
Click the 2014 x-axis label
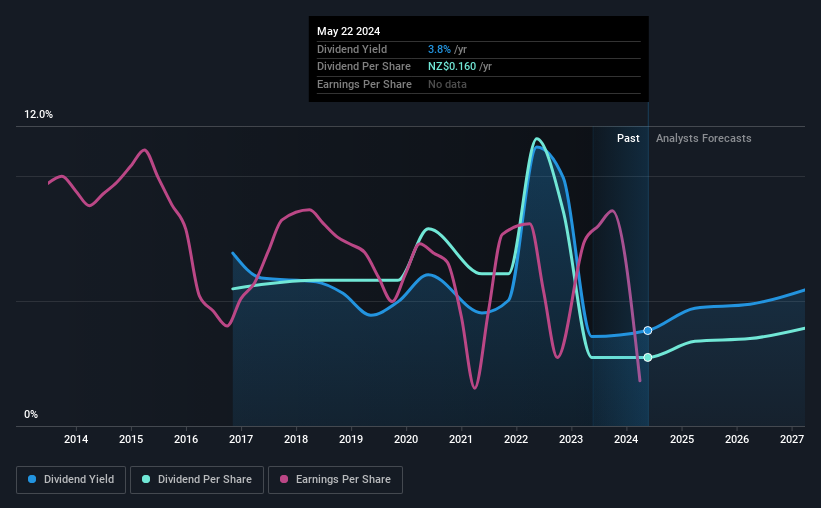pos(76,439)
